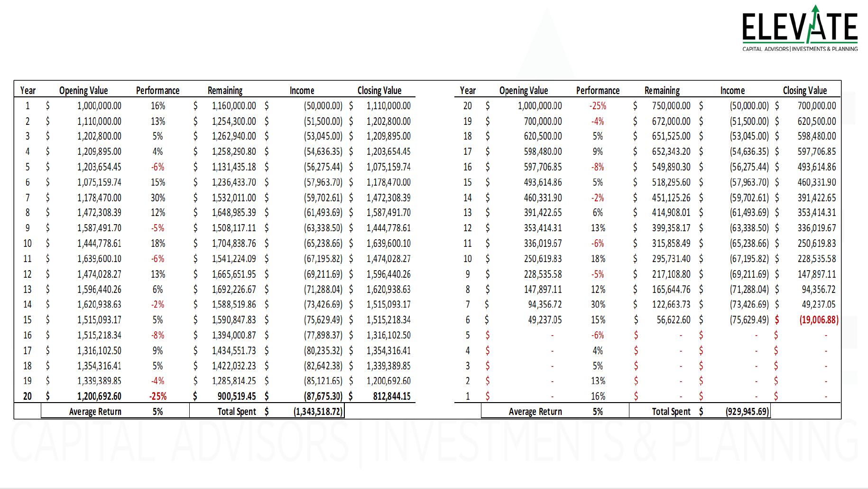Image resolution: width=868 pixels, height=489 pixels.
Task: Select right remaining value 451,125.26
Action: 671,197
